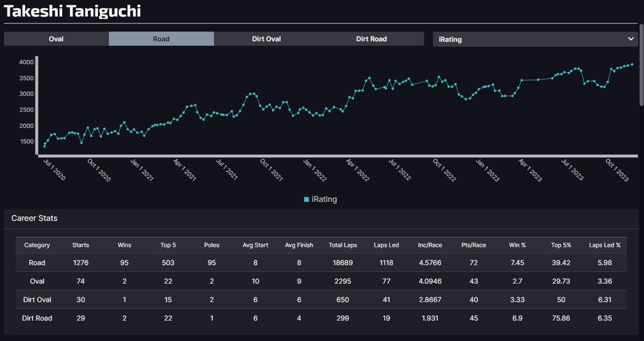Select the Road row label in Career Stats
The image size is (644, 341).
pos(37,263)
